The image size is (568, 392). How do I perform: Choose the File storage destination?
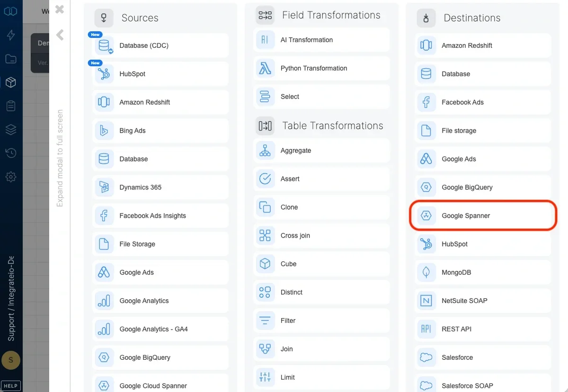click(x=483, y=131)
